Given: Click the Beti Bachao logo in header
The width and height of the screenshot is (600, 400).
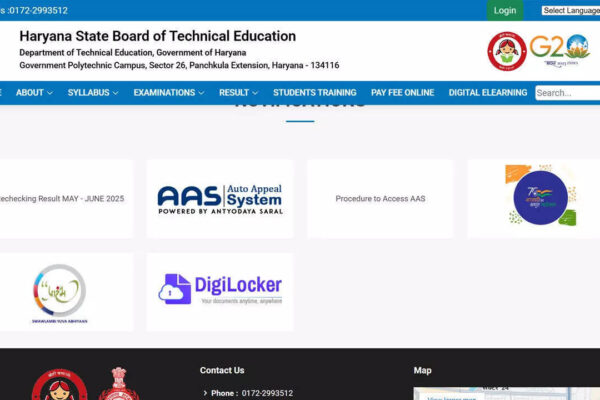Looking at the screenshot, I should click(x=507, y=51).
